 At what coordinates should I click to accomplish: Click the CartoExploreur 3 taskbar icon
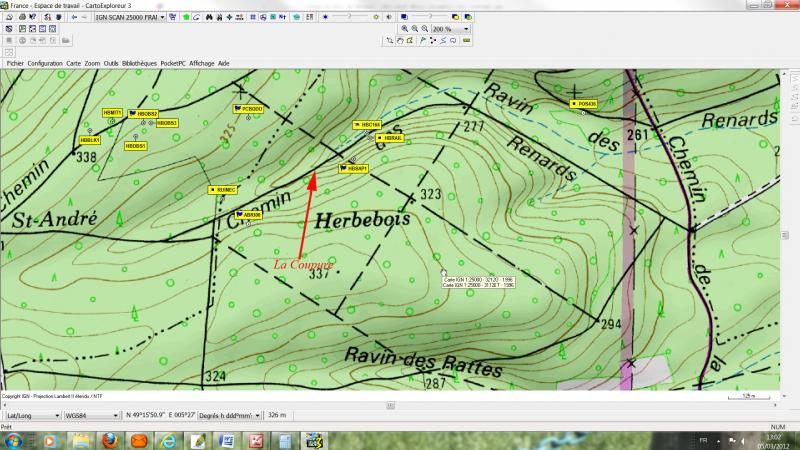pyautogui.click(x=314, y=441)
